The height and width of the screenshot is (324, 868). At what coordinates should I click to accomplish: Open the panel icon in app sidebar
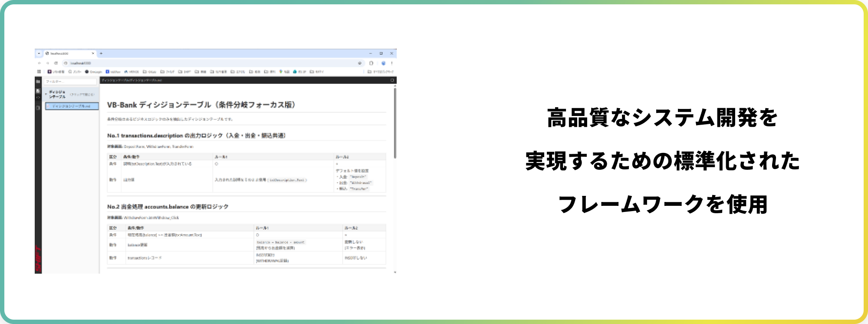pos(38,107)
